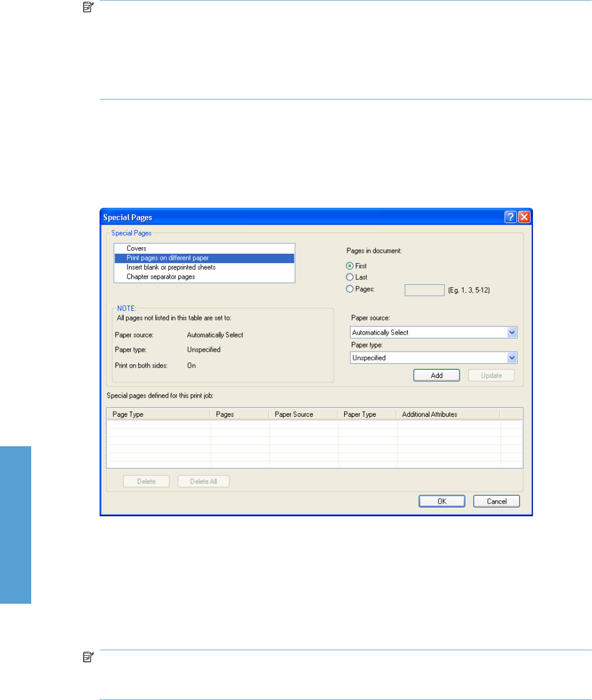The width and height of the screenshot is (592, 700).
Task: Click the 'Pages in document:' label
Action: click(374, 250)
